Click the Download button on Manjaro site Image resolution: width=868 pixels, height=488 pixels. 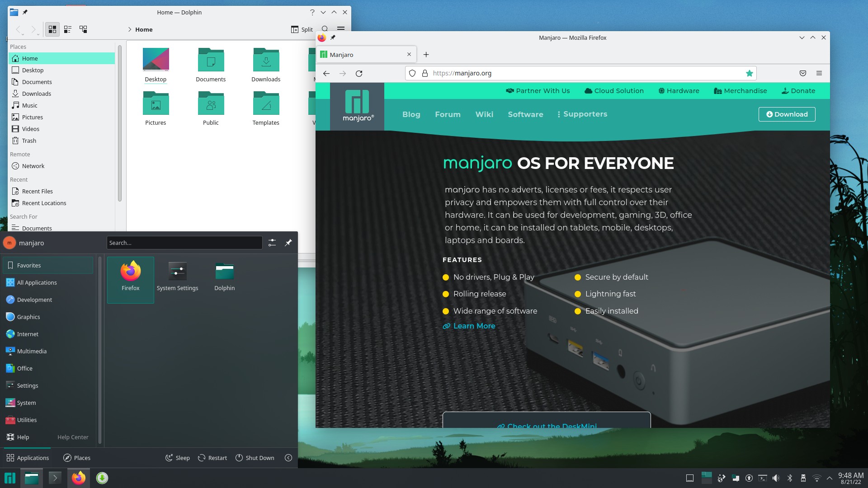click(787, 114)
